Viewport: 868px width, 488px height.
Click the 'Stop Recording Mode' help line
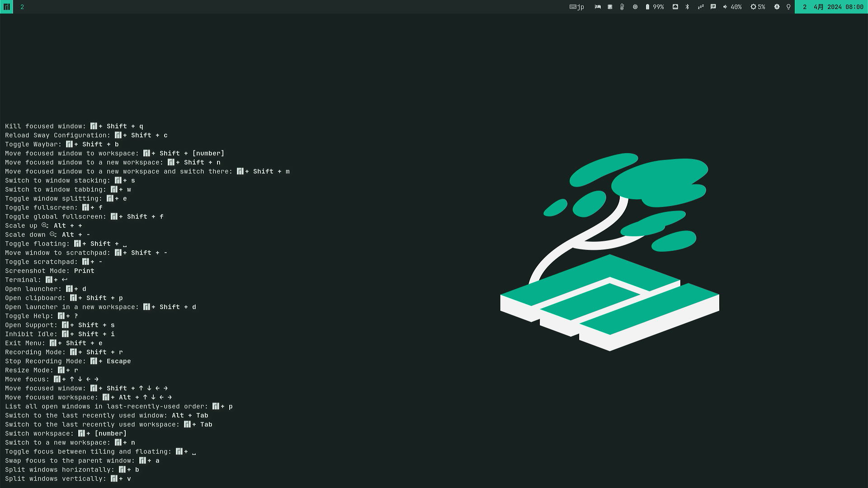(x=68, y=361)
